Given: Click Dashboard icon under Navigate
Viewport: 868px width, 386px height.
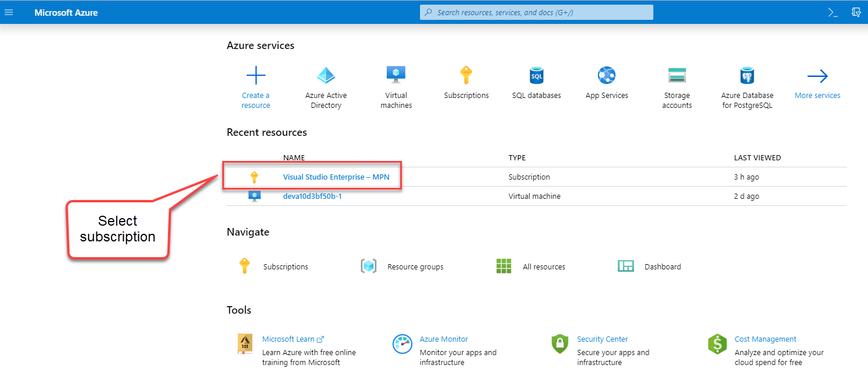Looking at the screenshot, I should 626,266.
